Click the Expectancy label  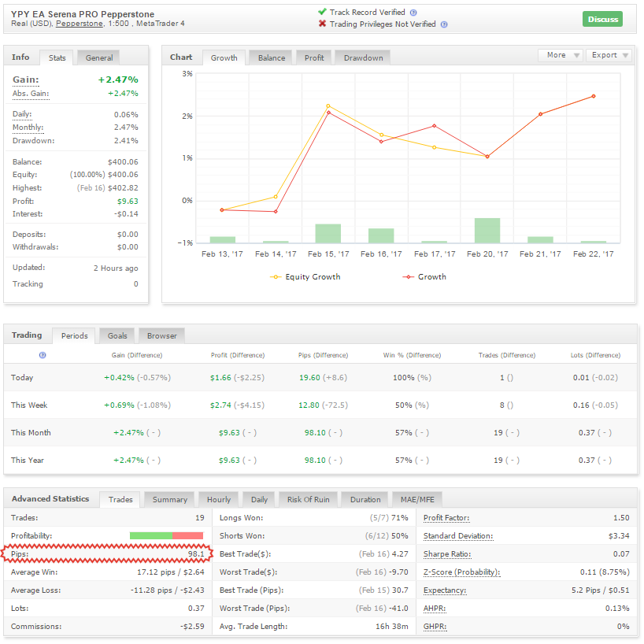445,590
